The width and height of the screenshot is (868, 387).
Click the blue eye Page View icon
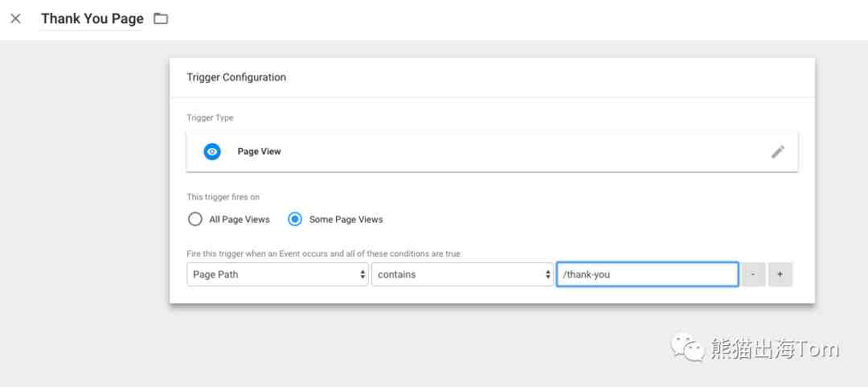click(x=212, y=151)
